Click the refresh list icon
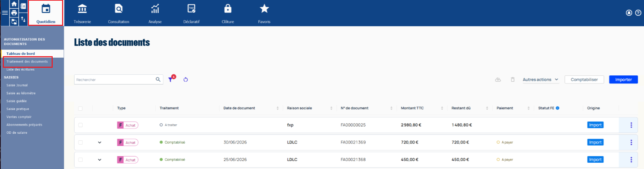644x169 pixels. (x=186, y=80)
